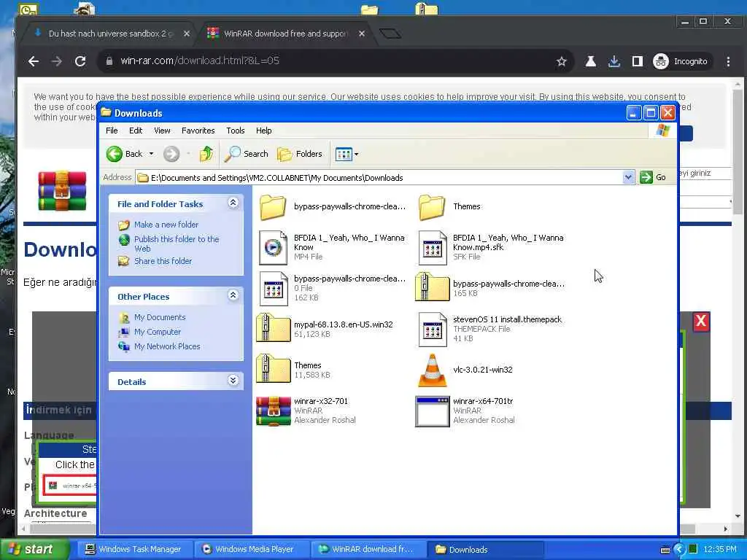The height and width of the screenshot is (560, 747).
Task: Collapse the File and Folder Tasks panel
Action: [233, 203]
